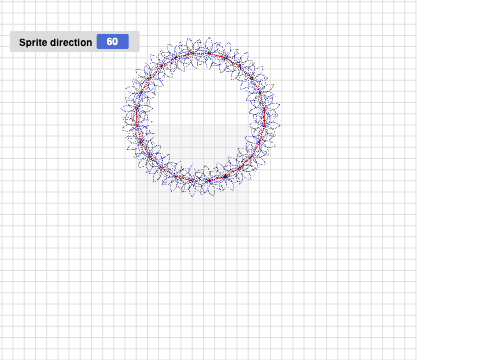480x360 pixels.
Task: Click the empty grid stage right of the circle
Action: [x=347, y=117]
